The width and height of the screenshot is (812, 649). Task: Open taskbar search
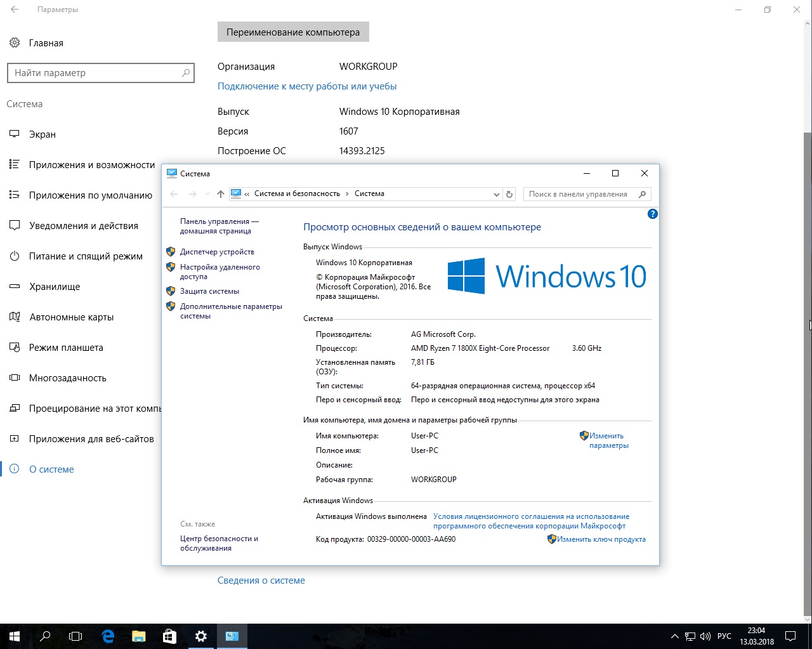45,636
